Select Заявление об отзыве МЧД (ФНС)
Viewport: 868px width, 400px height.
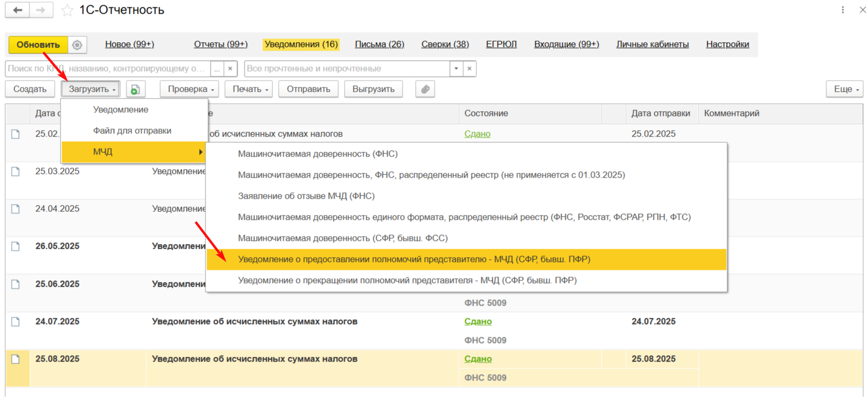pos(306,196)
